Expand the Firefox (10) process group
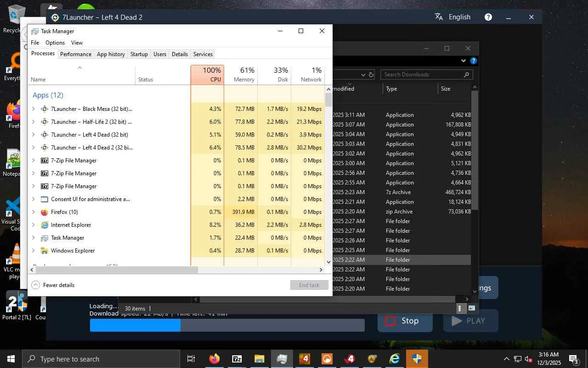Image resolution: width=588 pixels, height=368 pixels. coord(34,212)
